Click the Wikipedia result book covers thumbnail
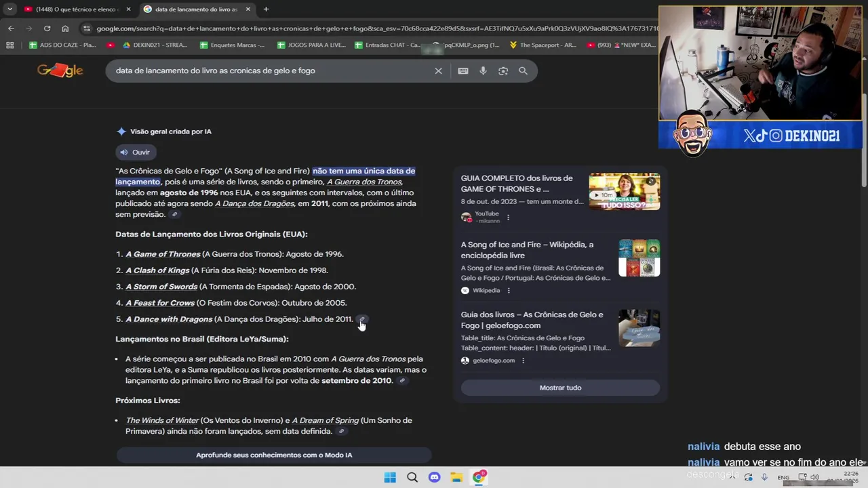868x488 pixels. 639,258
